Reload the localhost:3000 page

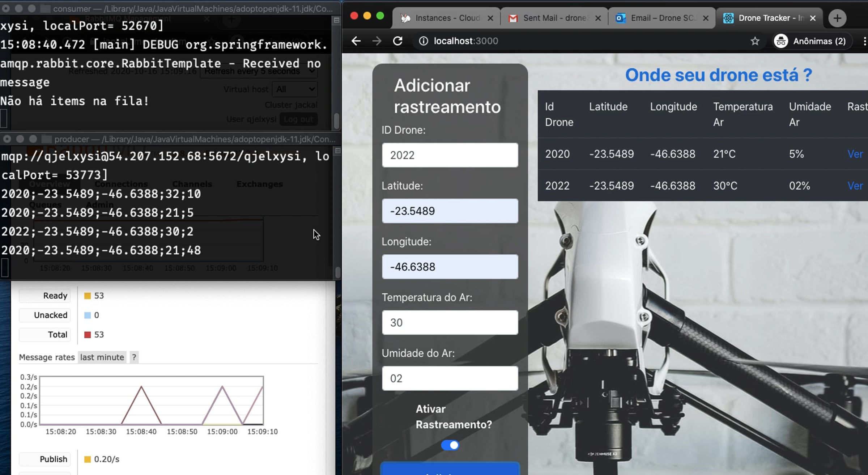[x=398, y=41]
